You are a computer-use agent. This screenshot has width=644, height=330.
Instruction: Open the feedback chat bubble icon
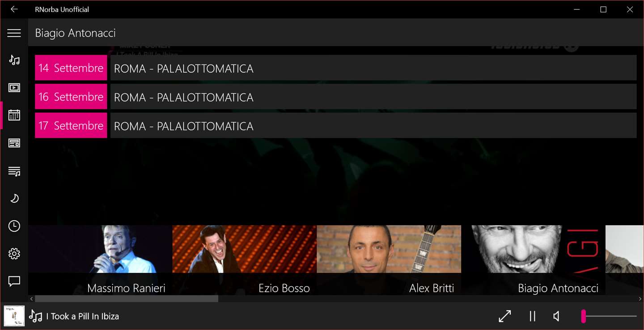[x=14, y=281]
